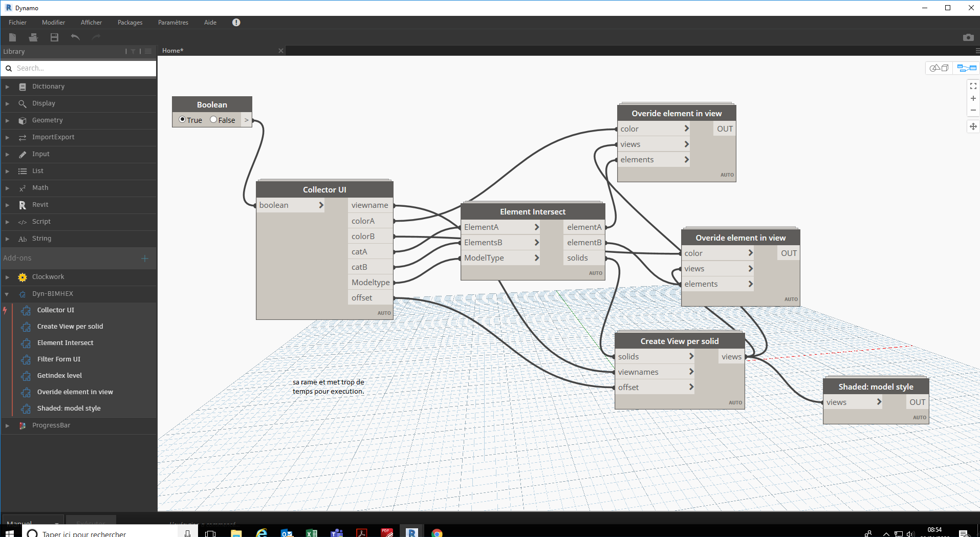Click the add-ons plus button

click(145, 259)
